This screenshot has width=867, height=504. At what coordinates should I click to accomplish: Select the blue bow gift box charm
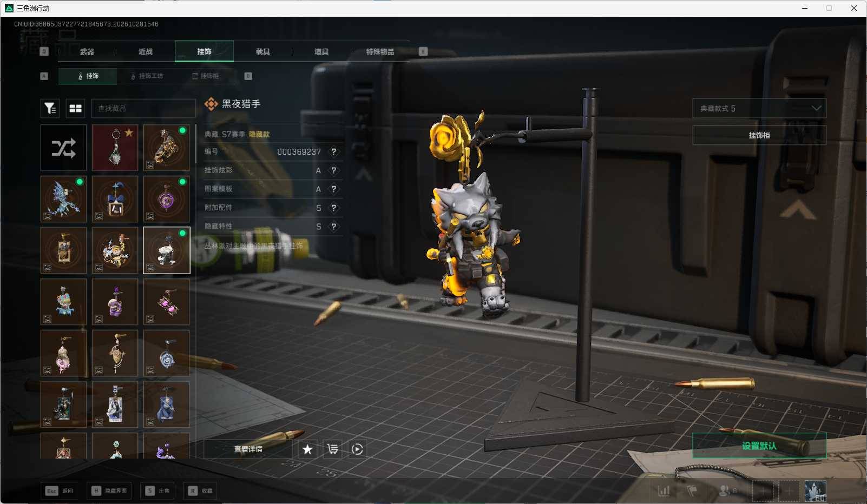[x=115, y=199]
